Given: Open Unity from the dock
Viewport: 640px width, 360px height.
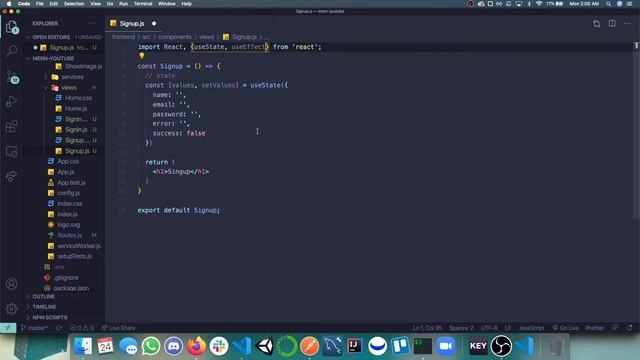Looking at the screenshot, I should point(264,346).
